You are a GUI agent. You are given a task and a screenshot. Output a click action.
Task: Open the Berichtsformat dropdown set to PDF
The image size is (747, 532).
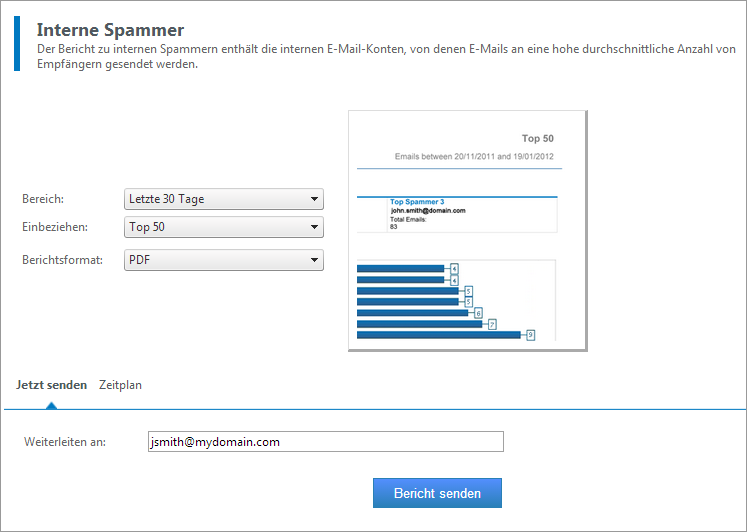pos(224,260)
